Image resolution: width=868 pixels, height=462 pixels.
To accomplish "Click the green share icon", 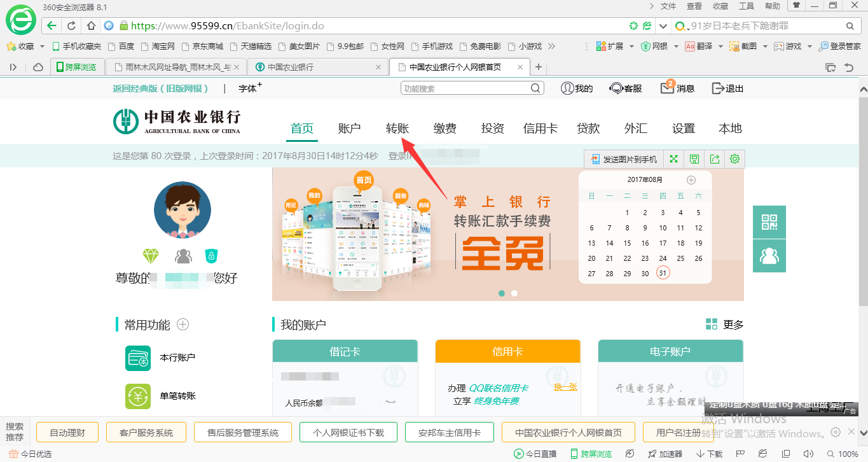I will 715,159.
